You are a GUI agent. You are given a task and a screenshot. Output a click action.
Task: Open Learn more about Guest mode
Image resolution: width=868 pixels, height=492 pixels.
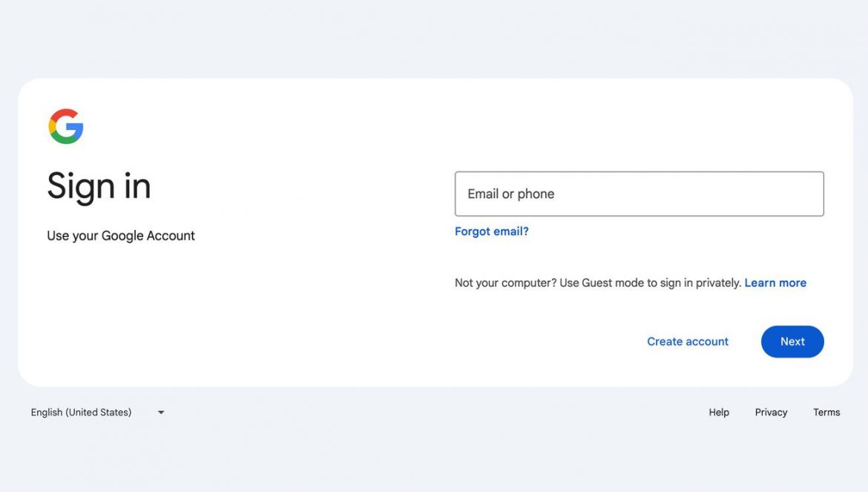click(775, 283)
